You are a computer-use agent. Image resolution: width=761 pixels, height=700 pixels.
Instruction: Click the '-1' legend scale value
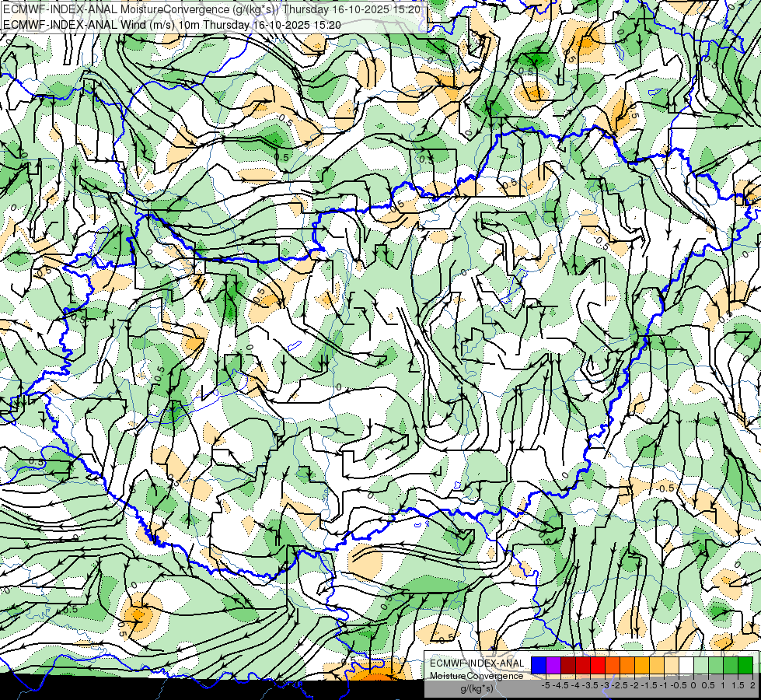point(664,685)
